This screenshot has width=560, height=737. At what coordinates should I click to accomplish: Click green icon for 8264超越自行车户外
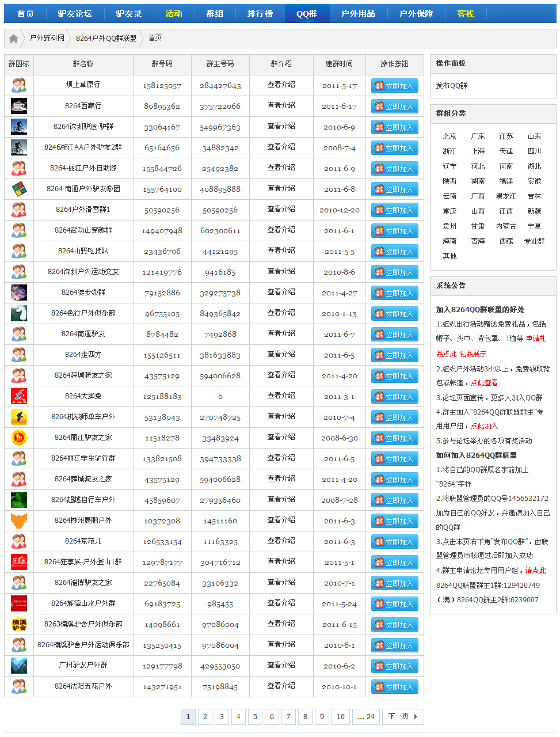[19, 500]
